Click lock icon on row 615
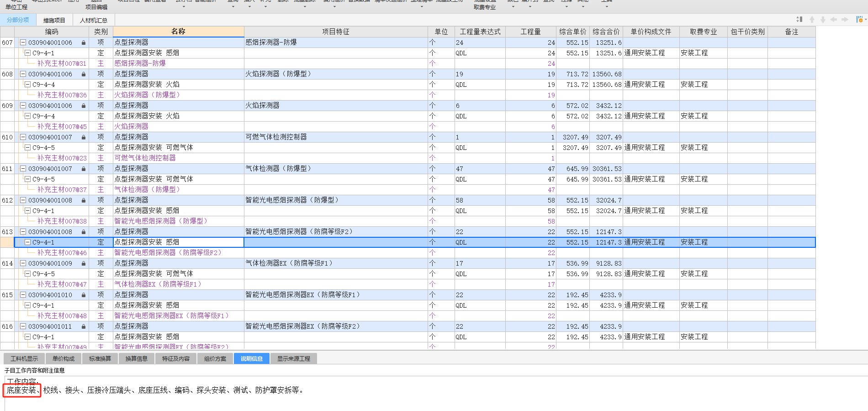Screen dimensions: 868x411 coord(84,295)
